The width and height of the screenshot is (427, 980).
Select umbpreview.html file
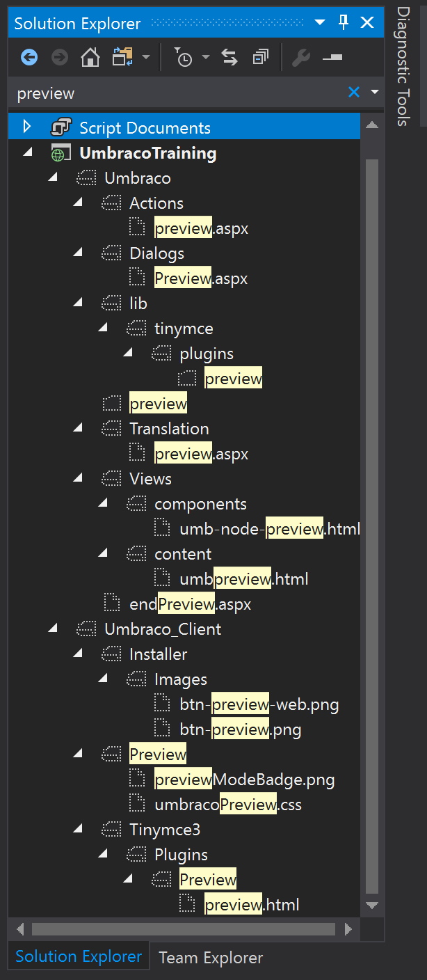coord(244,579)
